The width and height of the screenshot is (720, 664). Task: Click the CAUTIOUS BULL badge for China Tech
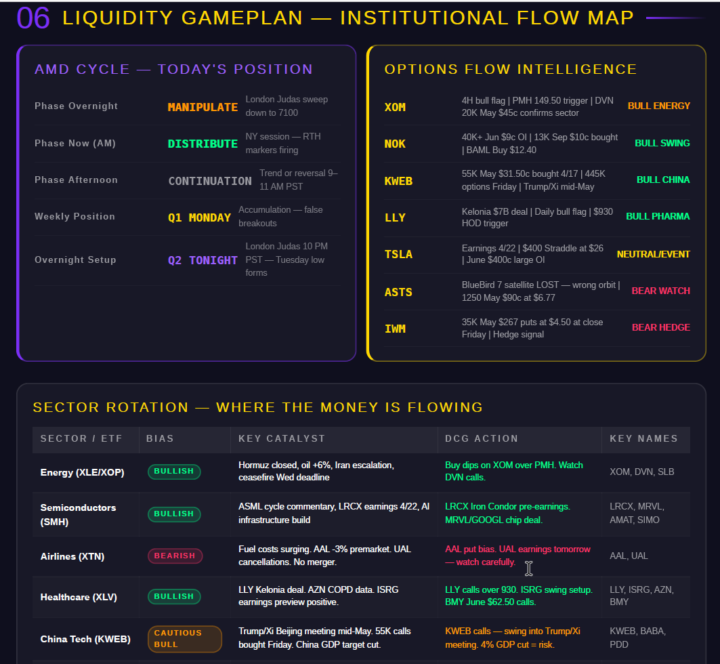(x=185, y=639)
